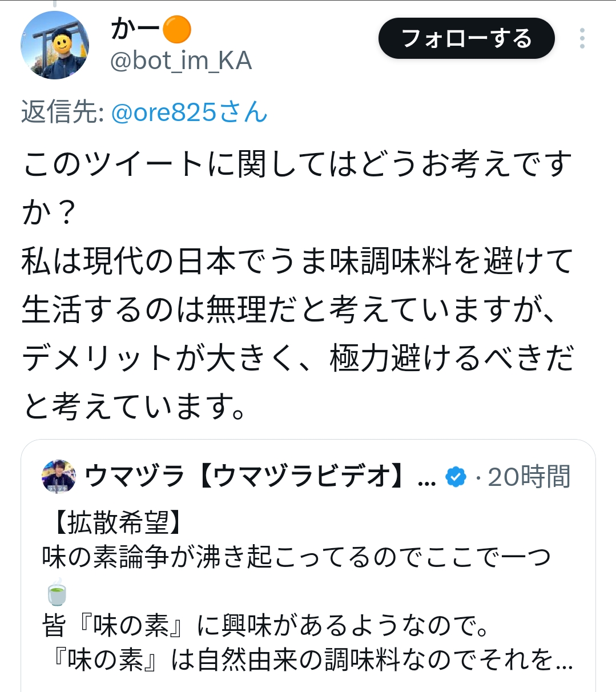Tap the フォローする follow button
This screenshot has height=692, width=616.
click(466, 38)
